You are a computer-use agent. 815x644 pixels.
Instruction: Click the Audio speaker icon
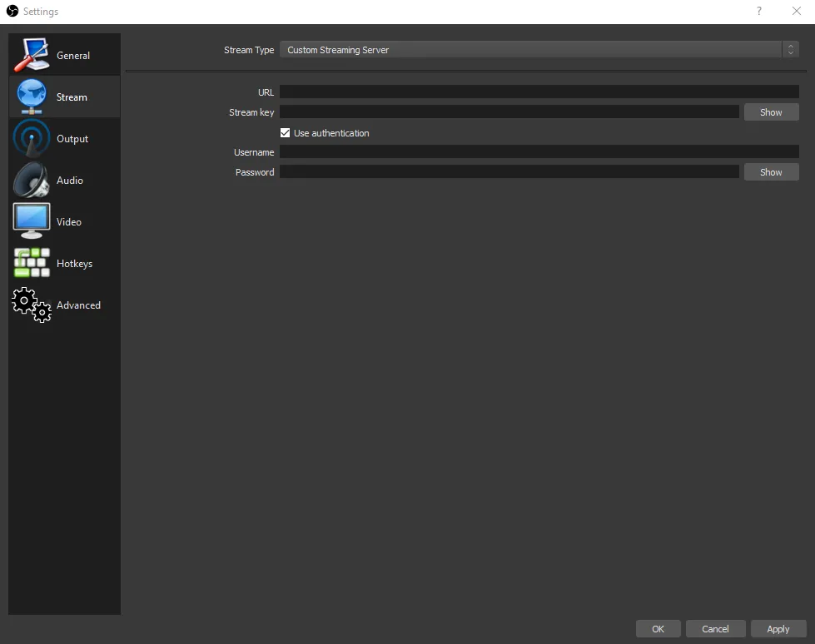tap(32, 180)
